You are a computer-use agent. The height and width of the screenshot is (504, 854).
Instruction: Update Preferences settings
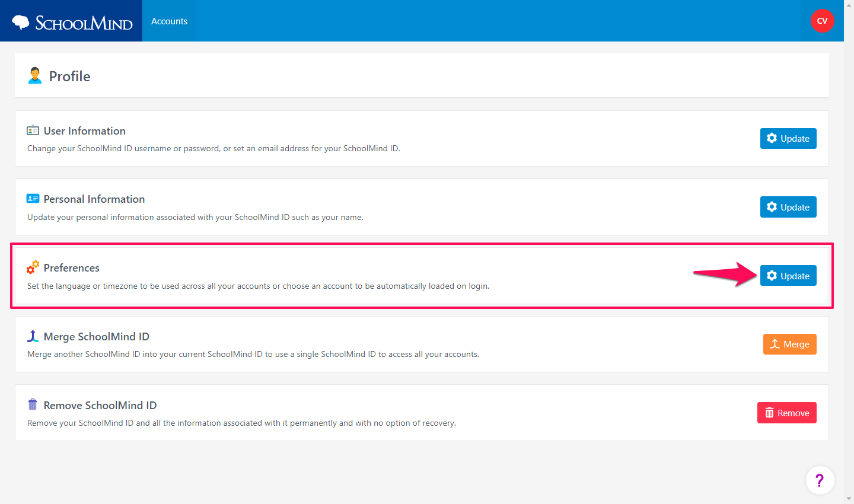coord(788,276)
